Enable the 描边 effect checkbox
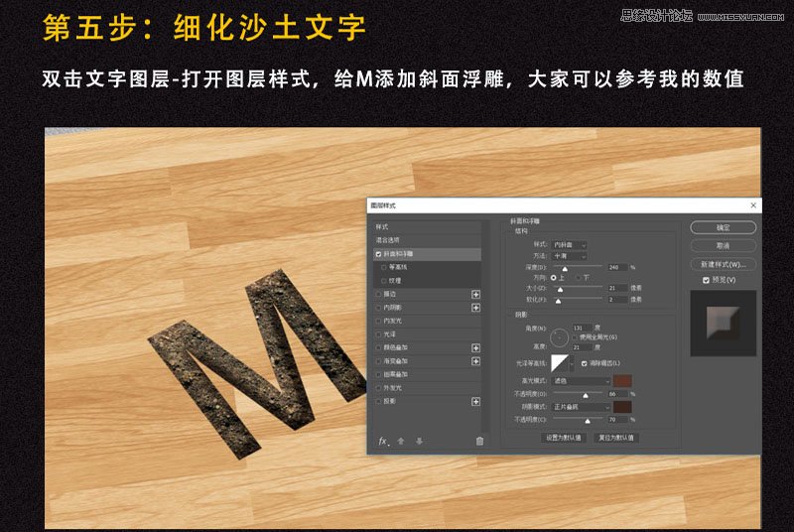Screen dimensions: 794x532 coord(378,294)
